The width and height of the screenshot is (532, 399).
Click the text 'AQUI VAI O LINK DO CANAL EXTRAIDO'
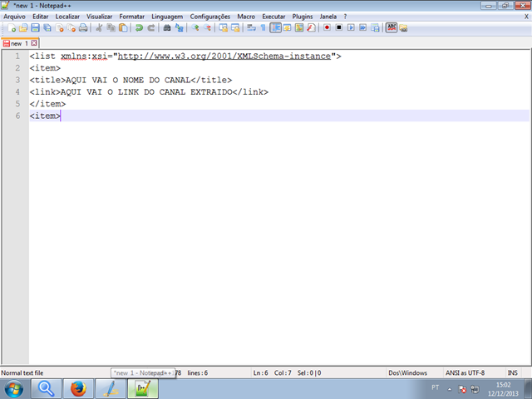146,92
